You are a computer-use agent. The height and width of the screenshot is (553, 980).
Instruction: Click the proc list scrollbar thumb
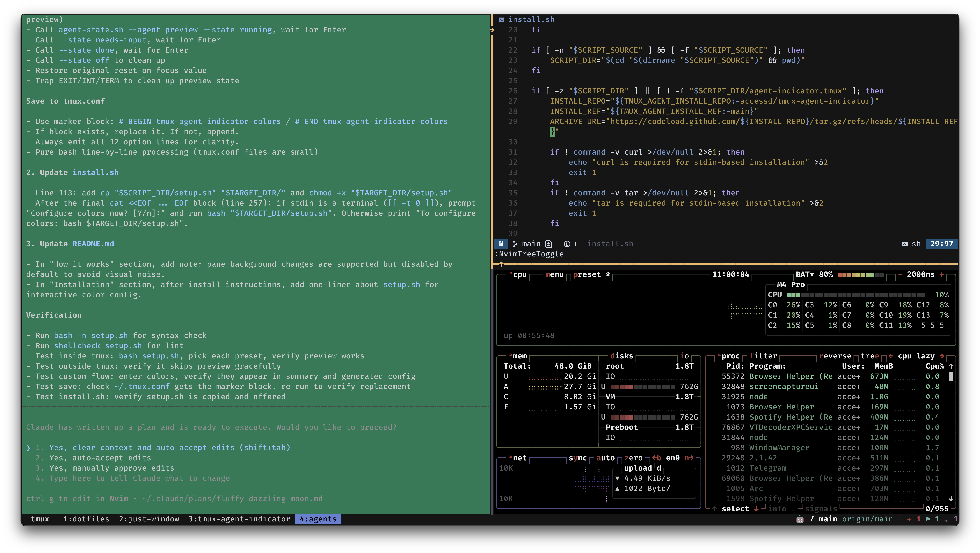point(951,376)
